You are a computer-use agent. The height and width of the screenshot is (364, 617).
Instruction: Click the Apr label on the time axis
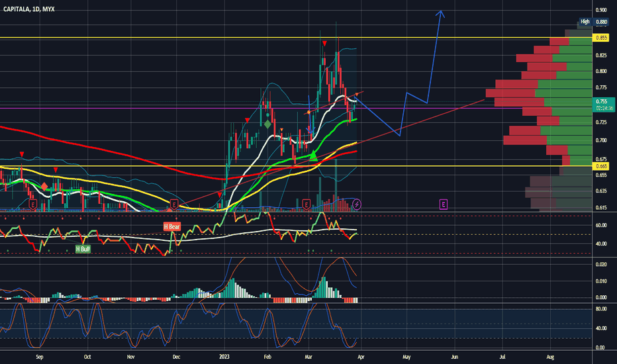click(x=361, y=357)
